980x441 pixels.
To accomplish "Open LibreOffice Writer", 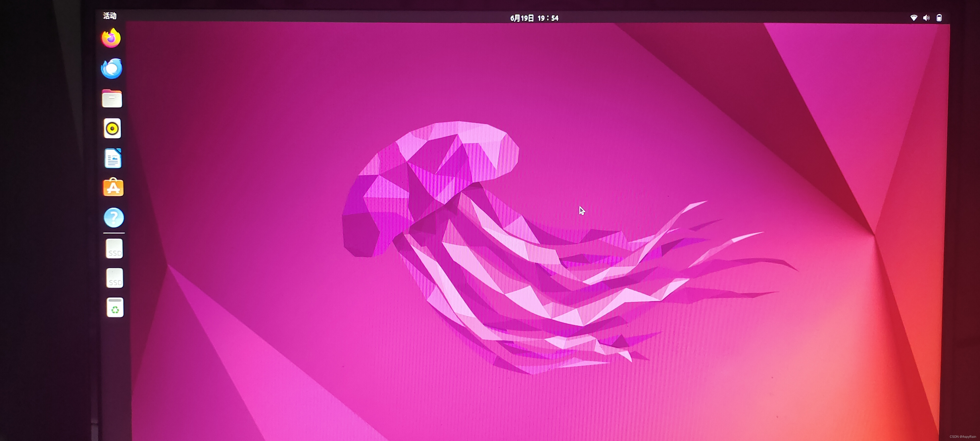I will point(113,158).
